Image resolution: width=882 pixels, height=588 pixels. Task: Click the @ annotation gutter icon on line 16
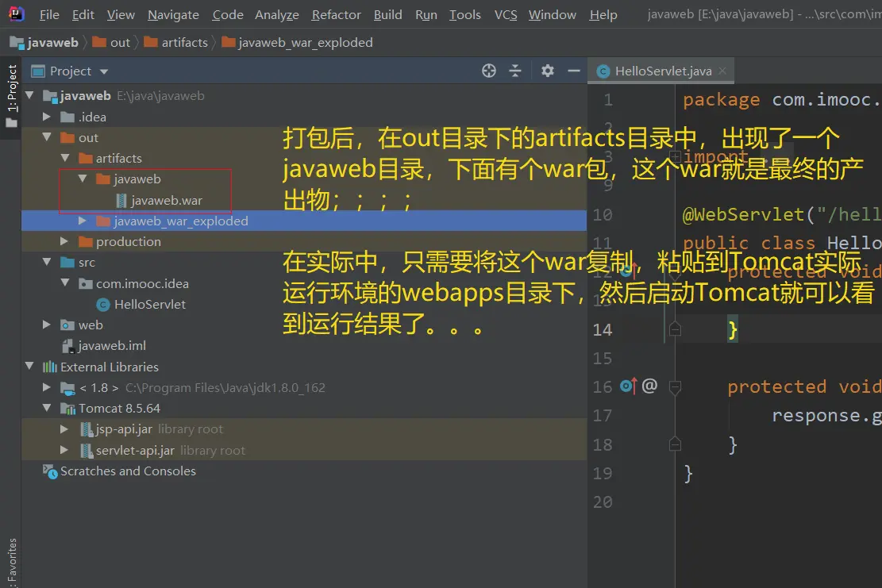[649, 386]
